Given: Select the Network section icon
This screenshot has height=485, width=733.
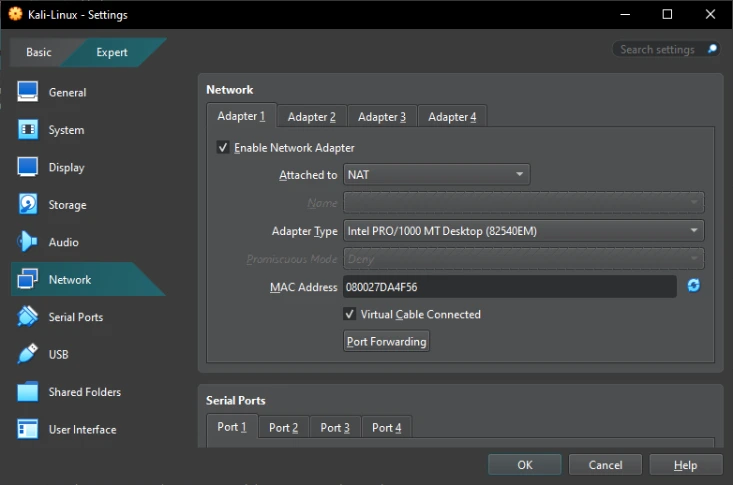Looking at the screenshot, I should coord(28,279).
